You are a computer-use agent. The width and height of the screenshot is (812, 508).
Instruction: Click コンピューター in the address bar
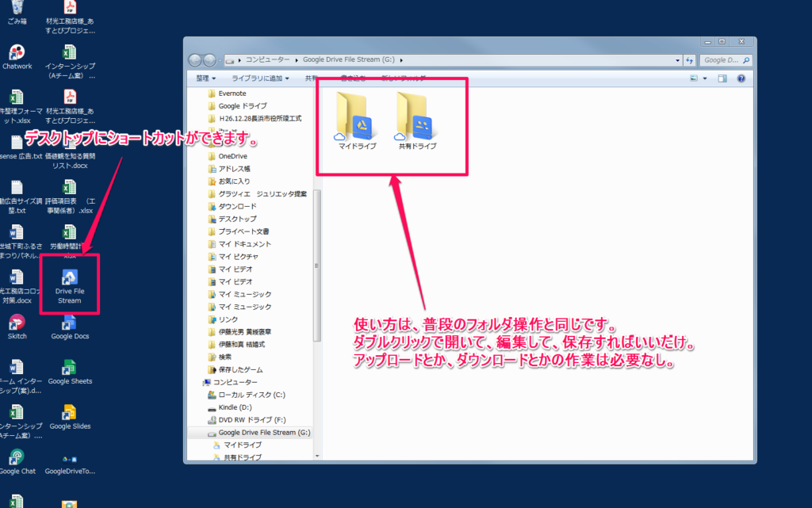click(267, 60)
